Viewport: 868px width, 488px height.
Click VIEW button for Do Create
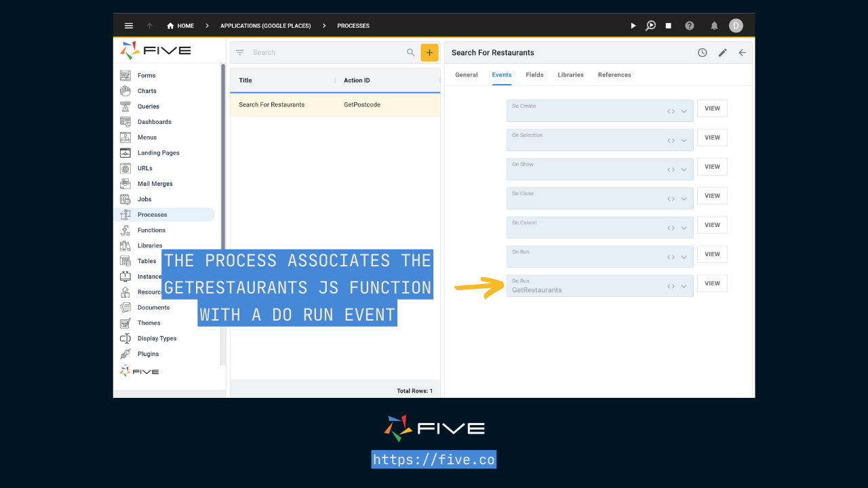tap(712, 108)
